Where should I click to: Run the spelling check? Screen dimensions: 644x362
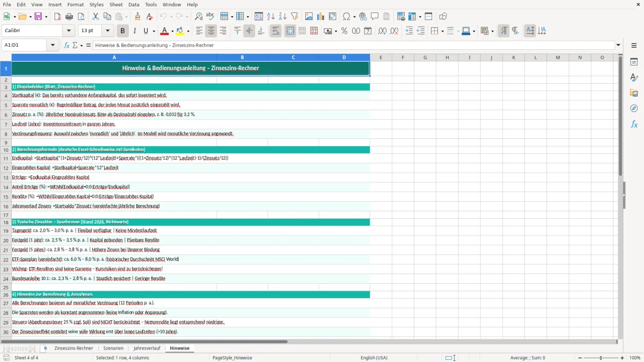(210, 17)
